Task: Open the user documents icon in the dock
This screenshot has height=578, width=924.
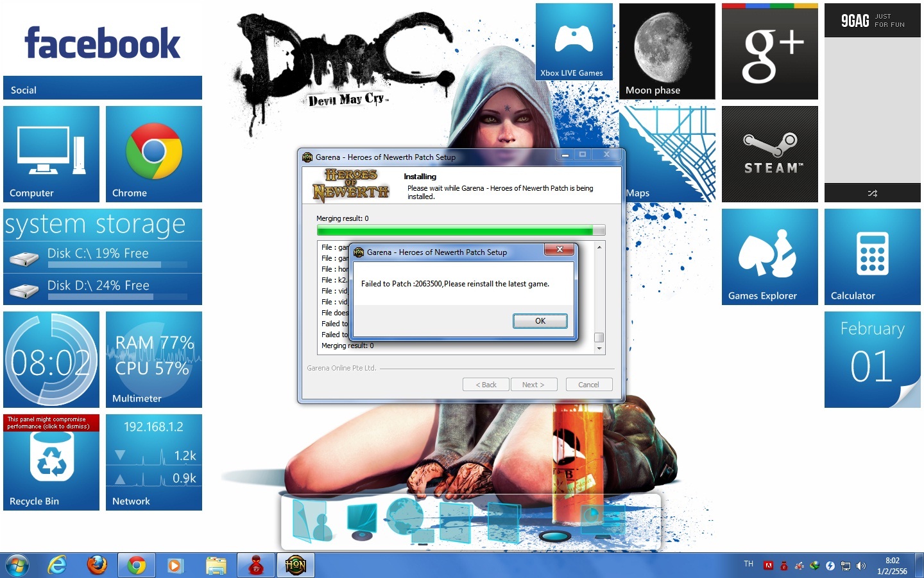Action: coord(312,521)
